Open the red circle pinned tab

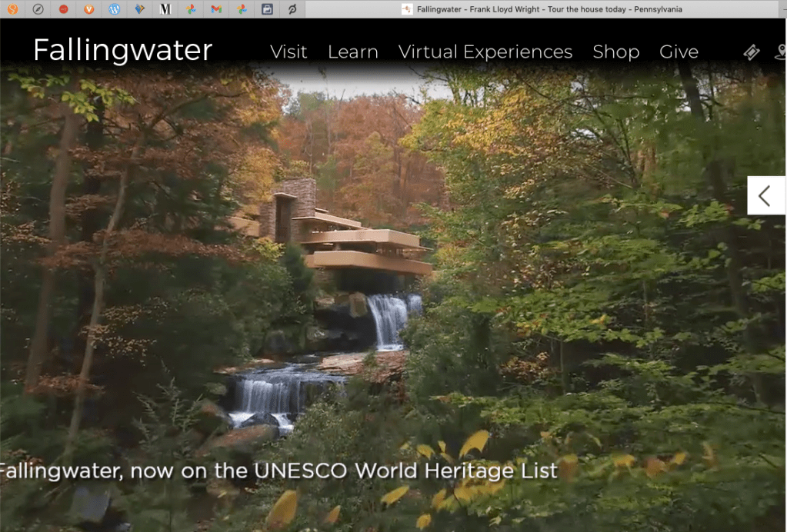(x=64, y=9)
